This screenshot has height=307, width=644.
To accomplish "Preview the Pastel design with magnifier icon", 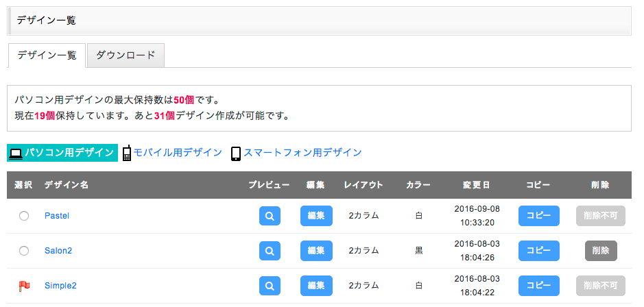I will point(270,216).
